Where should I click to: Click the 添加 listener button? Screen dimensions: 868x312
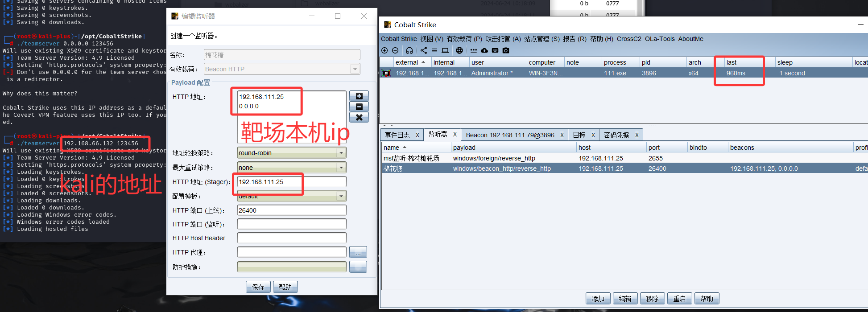click(598, 299)
